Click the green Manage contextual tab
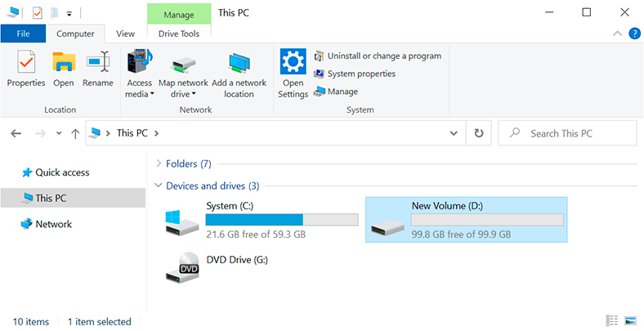Image resolution: width=644 pixels, height=331 pixels. click(179, 15)
